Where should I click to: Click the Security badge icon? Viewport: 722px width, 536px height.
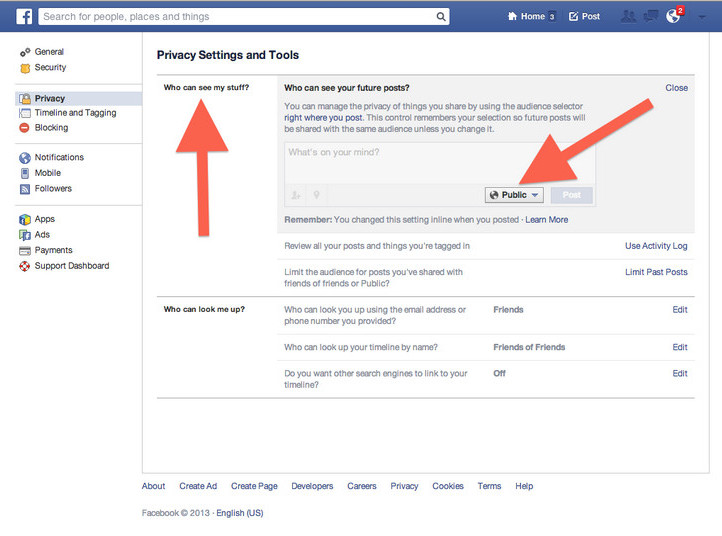[25, 68]
